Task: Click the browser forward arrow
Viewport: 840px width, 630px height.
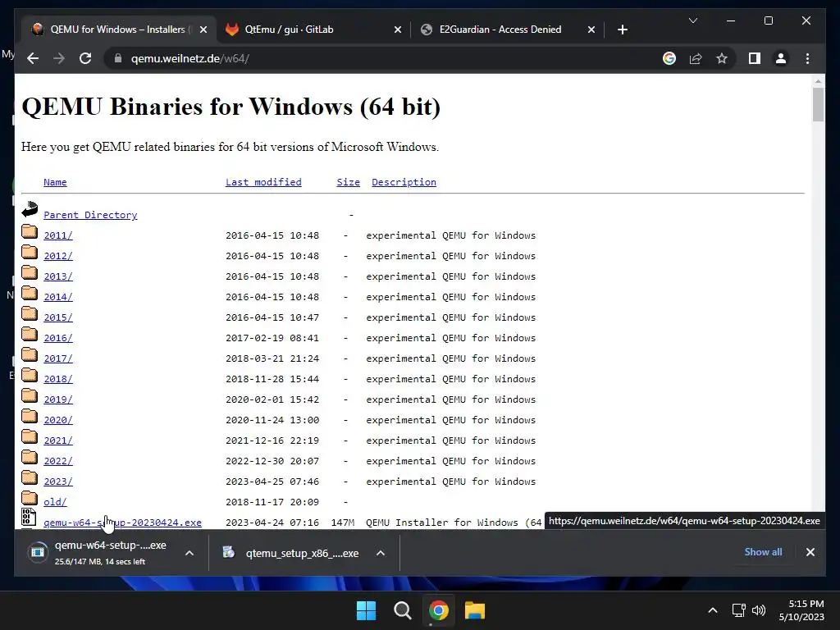Action: point(59,58)
